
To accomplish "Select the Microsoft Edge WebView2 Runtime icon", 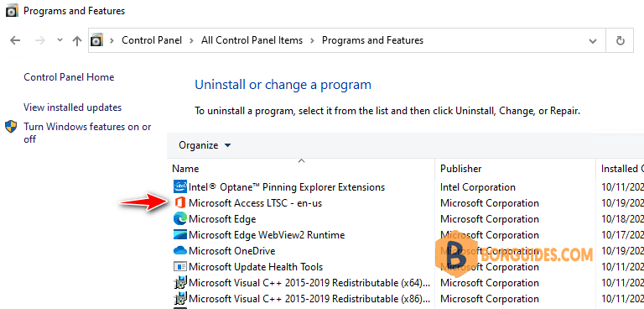I will pyautogui.click(x=179, y=235).
